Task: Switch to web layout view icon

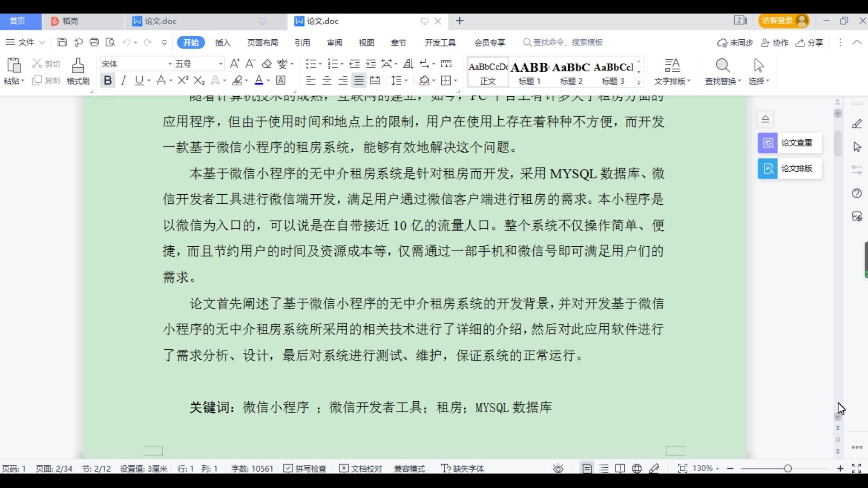Action: point(637,469)
